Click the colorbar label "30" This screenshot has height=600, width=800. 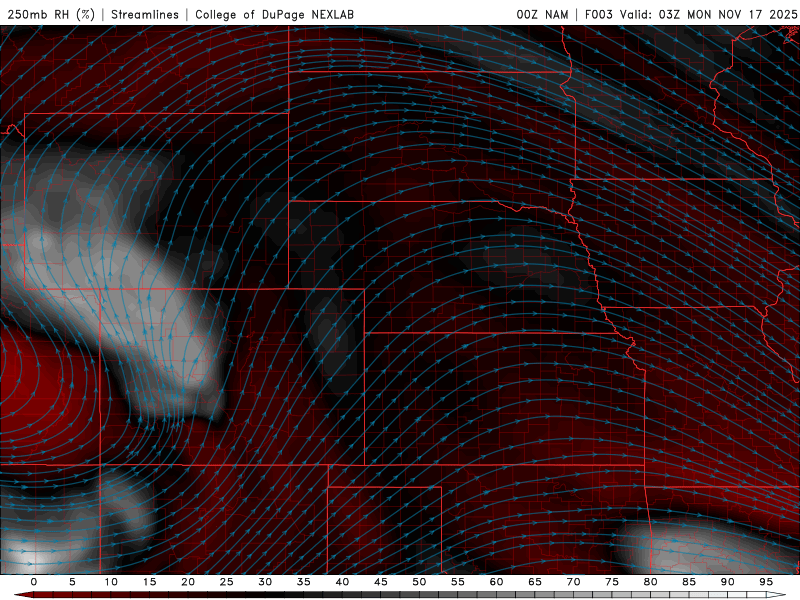pos(265,582)
